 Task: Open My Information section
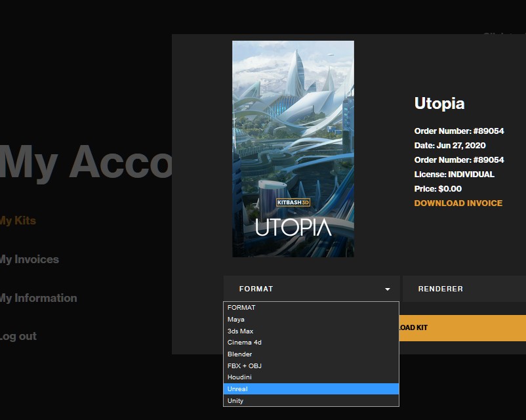click(x=38, y=298)
